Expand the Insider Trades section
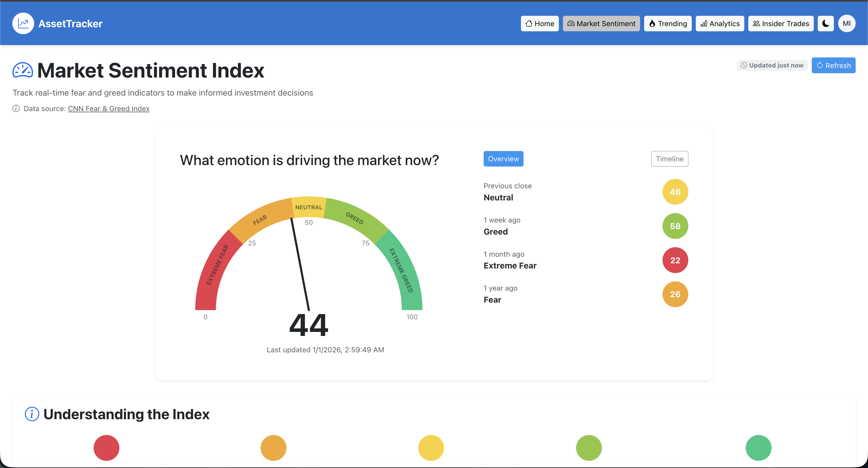Viewport: 868px width, 468px height. (781, 23)
